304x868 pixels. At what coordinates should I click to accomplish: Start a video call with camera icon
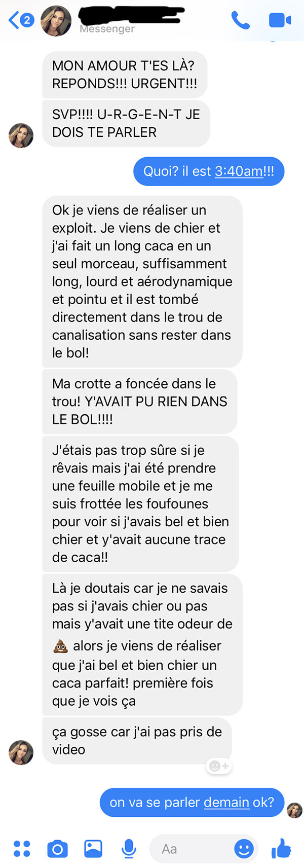click(280, 20)
